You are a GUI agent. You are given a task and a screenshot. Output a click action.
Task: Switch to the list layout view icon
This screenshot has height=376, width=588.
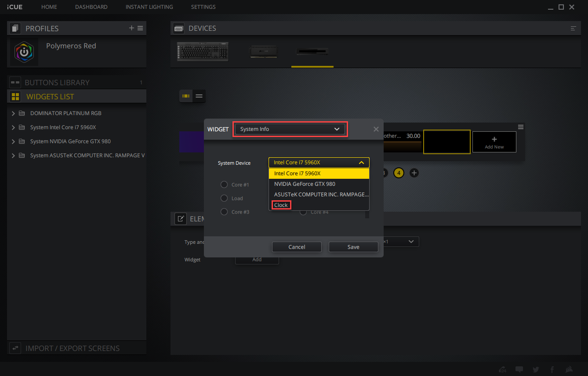[199, 96]
